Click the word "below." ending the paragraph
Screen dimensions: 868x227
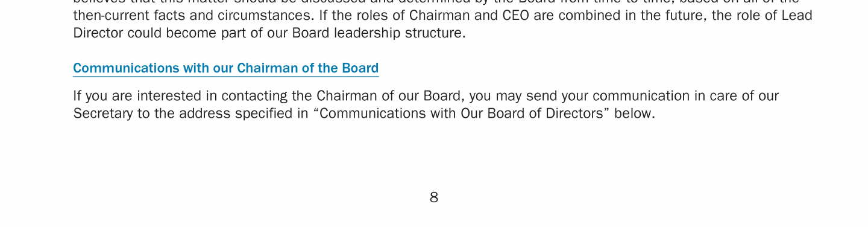[635, 113]
